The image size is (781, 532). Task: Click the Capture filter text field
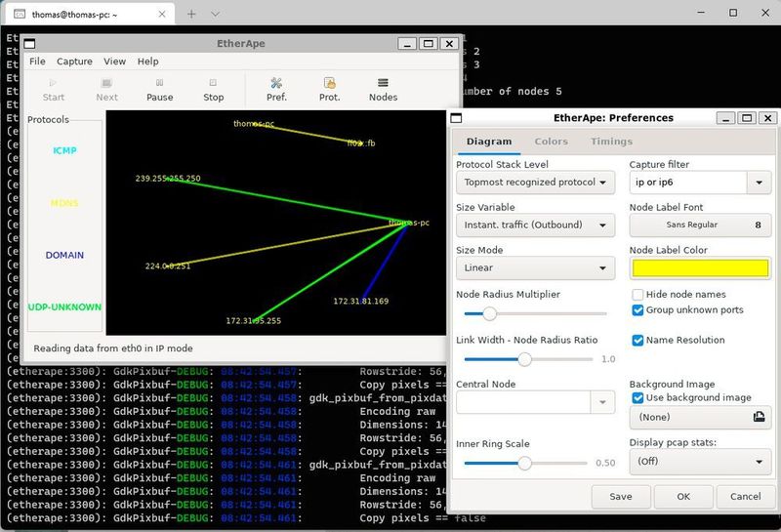coord(688,183)
